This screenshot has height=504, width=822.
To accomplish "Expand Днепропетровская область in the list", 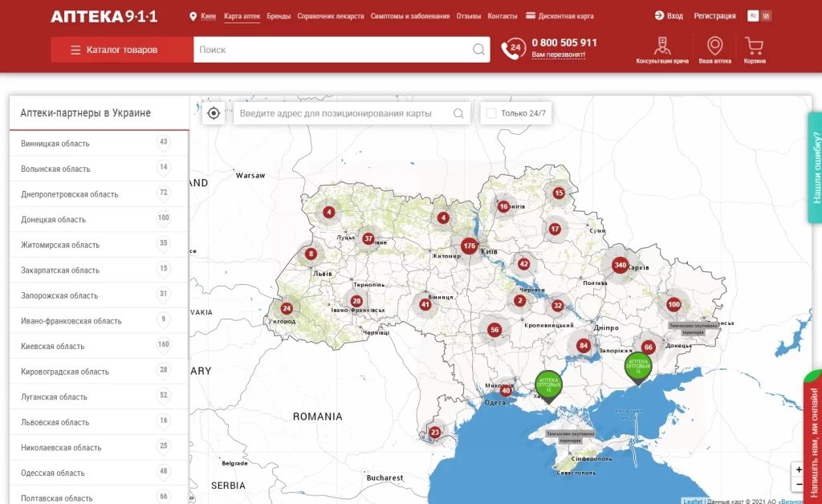I will pos(99,194).
